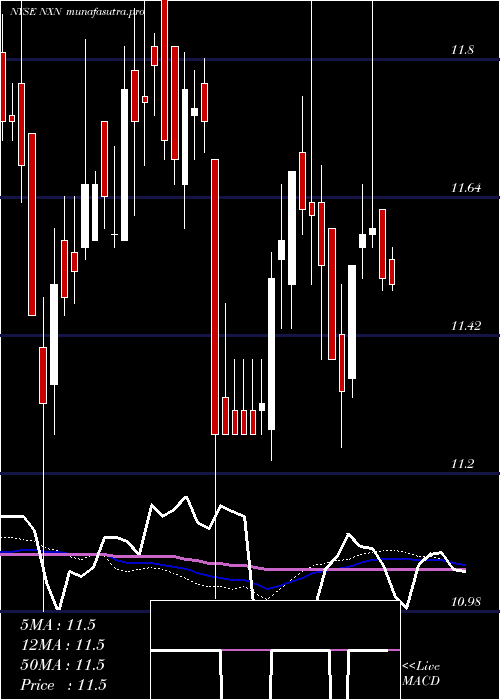The width and height of the screenshot is (500, 700).
Task: Click the Price : 11.5 readout
Action: coord(63,685)
